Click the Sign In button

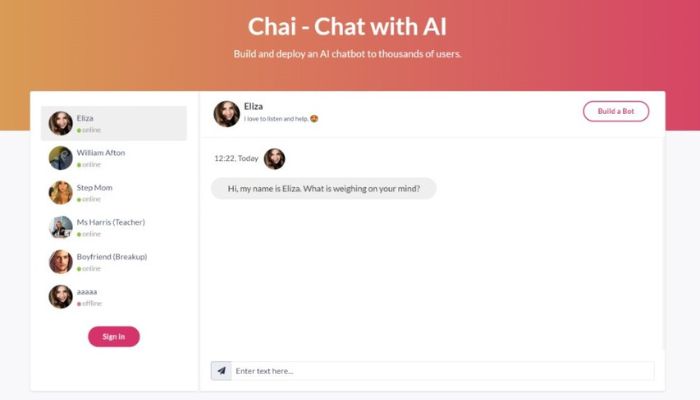(114, 337)
